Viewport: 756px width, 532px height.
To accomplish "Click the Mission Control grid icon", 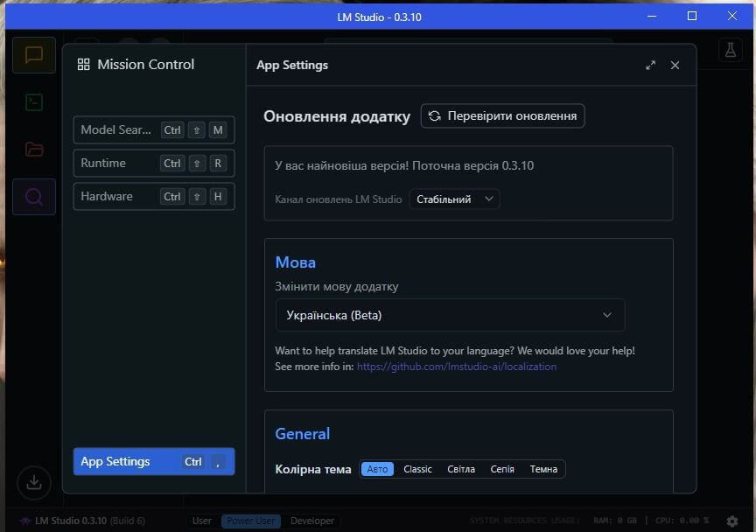I will coord(83,65).
